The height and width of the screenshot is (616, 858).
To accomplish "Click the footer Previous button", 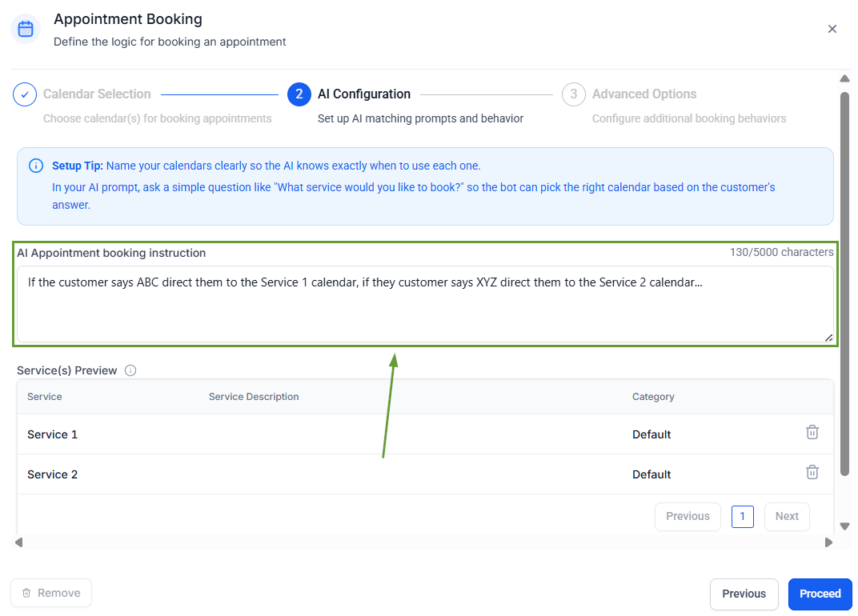I will tap(744, 594).
